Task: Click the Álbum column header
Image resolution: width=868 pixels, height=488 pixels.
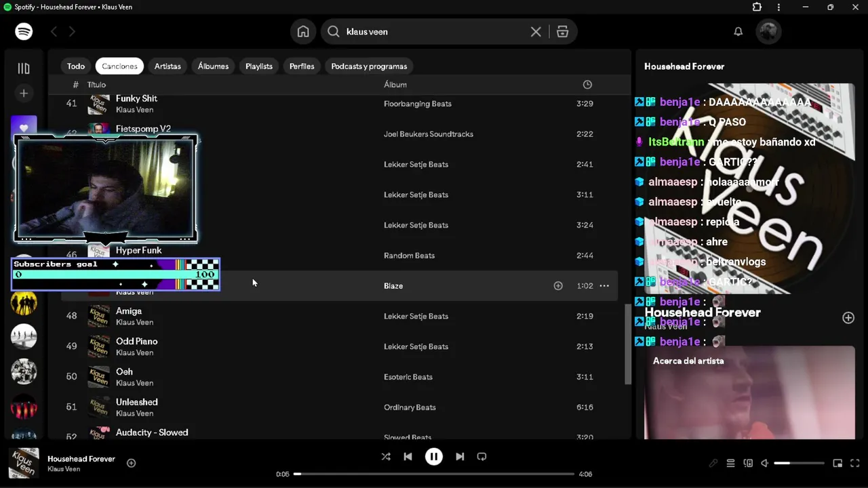Action: click(x=395, y=85)
